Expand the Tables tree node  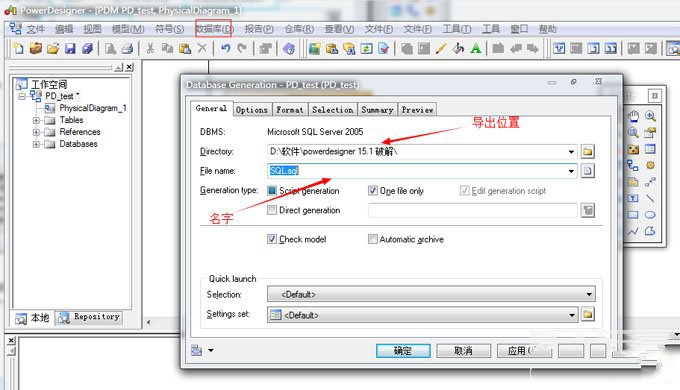click(36, 120)
